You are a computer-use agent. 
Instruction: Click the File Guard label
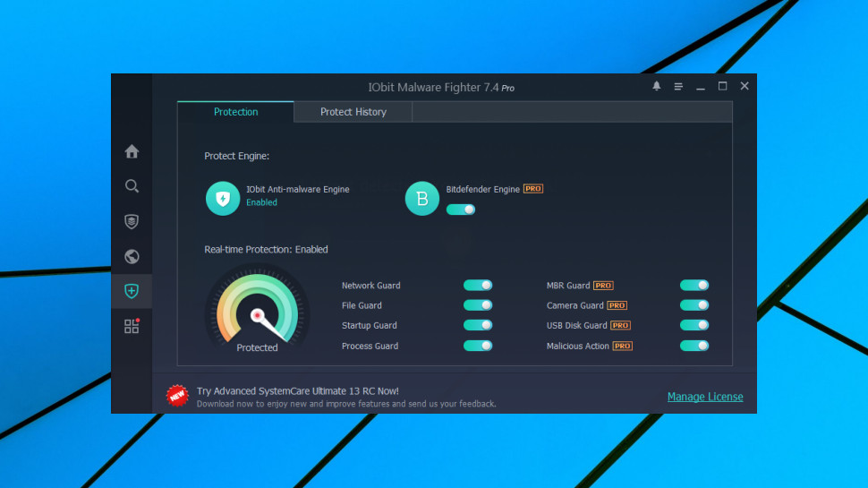tap(362, 305)
